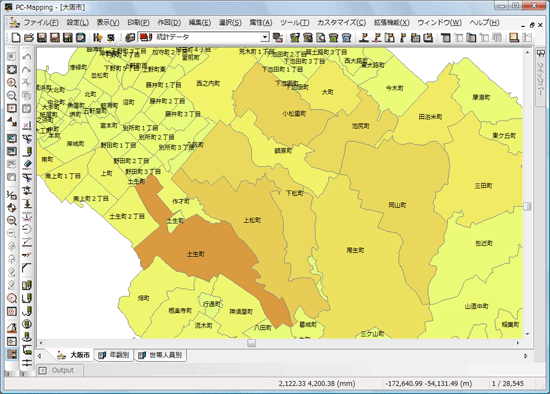
Task: Select the center-on-point plus box tool
Action: (x=12, y=108)
